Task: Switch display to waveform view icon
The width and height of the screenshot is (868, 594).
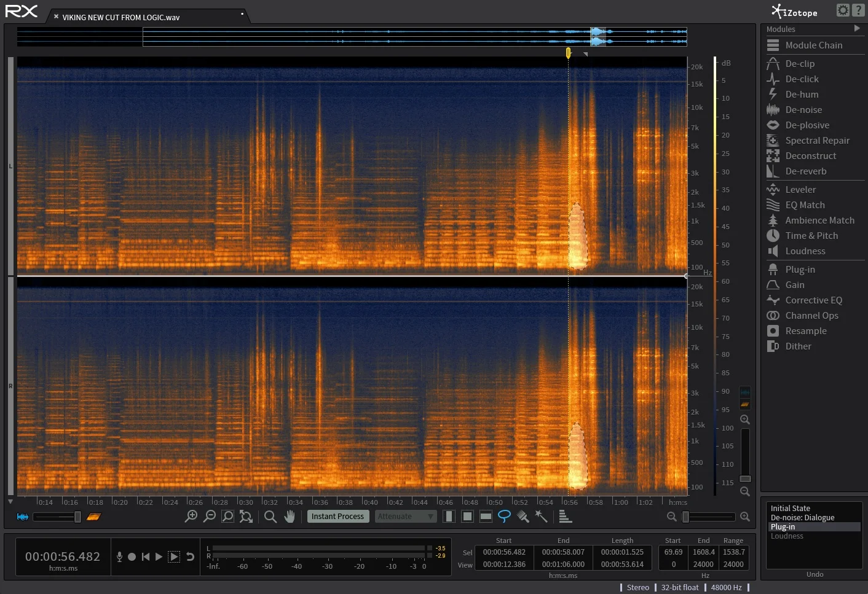Action: (23, 517)
